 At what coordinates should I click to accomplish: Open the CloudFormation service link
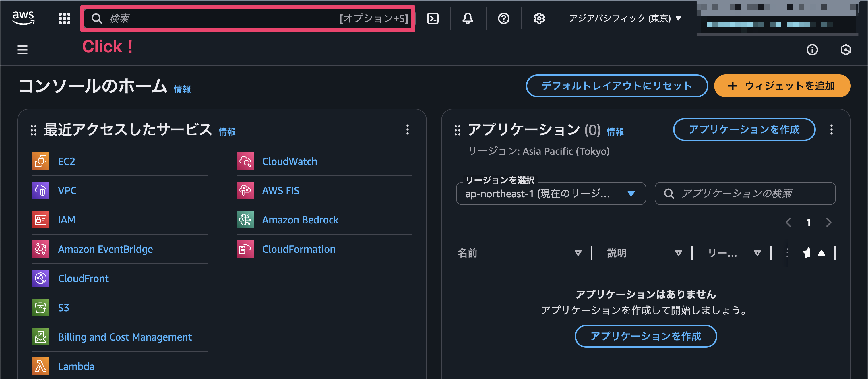coord(299,249)
